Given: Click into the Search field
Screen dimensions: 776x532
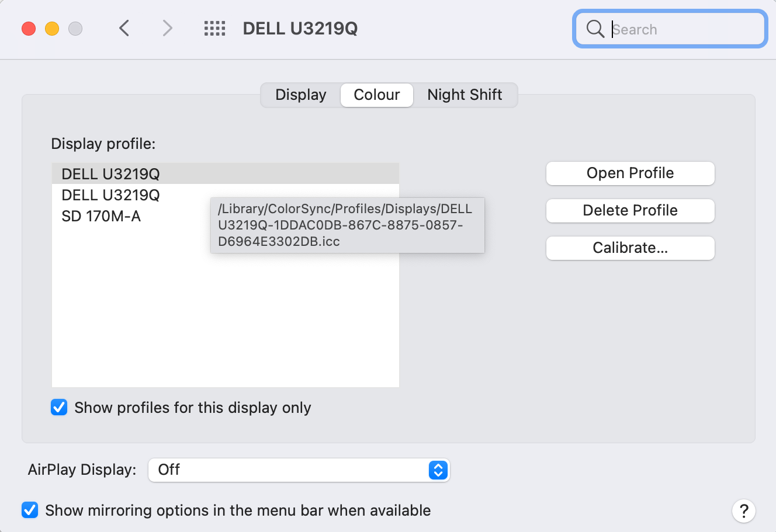Looking at the screenshot, I should [684, 29].
